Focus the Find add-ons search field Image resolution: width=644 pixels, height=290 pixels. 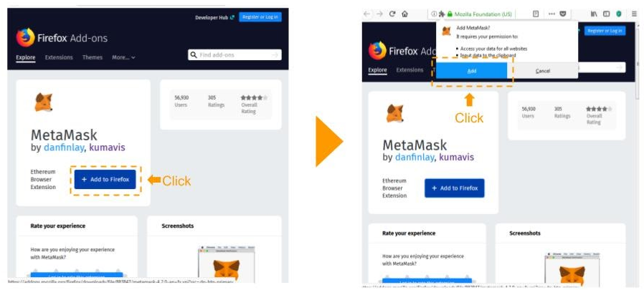click(235, 54)
